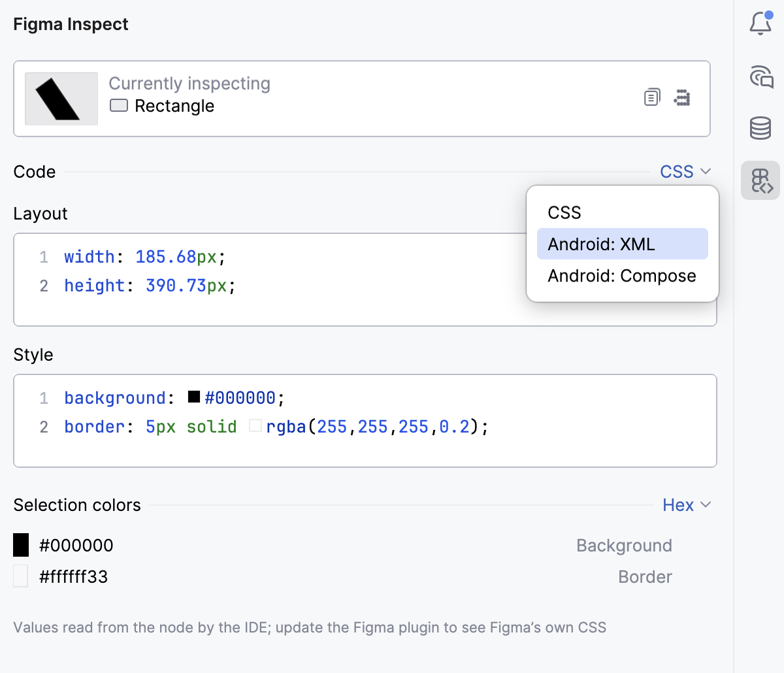Click the white swatch next to #ffffff33
Image resolution: width=784 pixels, height=673 pixels.
tap(21, 576)
